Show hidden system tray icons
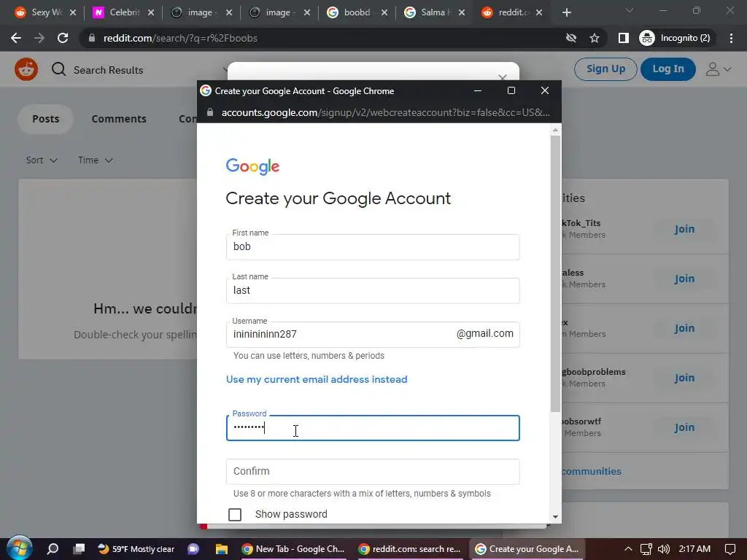Screen dimensions: 747x560 (628, 549)
